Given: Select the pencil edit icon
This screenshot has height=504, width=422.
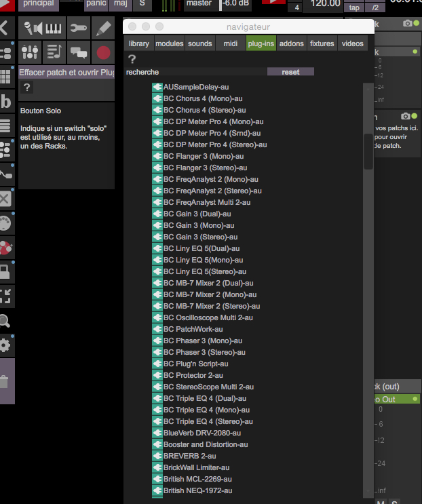Looking at the screenshot, I should [103, 28].
